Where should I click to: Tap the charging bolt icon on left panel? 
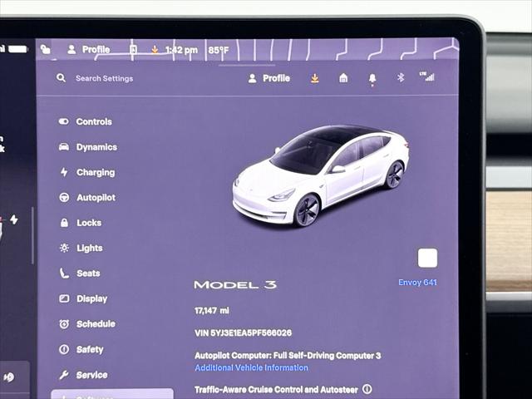14,219
